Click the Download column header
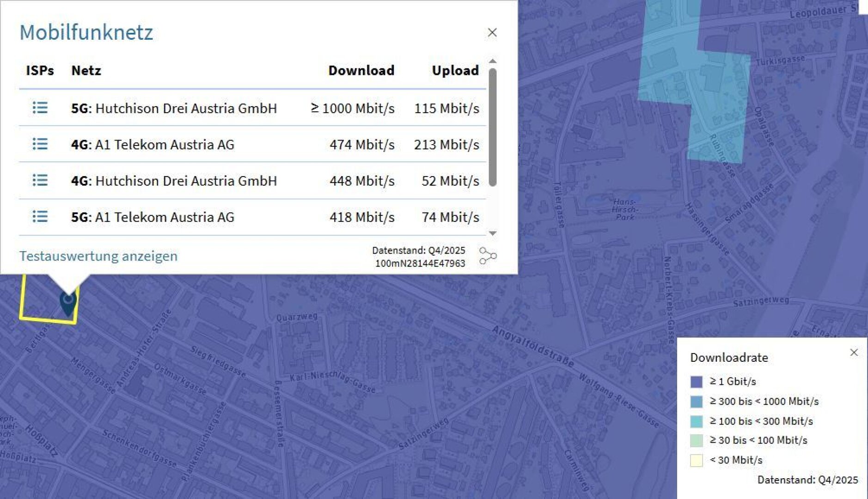 click(x=361, y=70)
